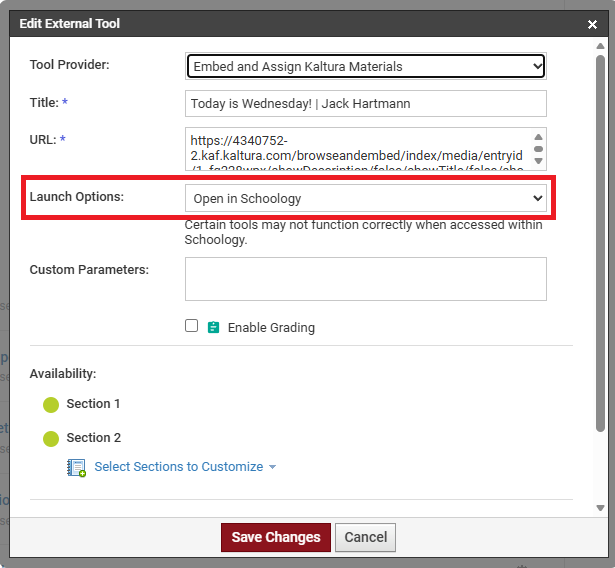Cancel editing the external tool
Image resolution: width=615 pixels, height=568 pixels.
365,537
